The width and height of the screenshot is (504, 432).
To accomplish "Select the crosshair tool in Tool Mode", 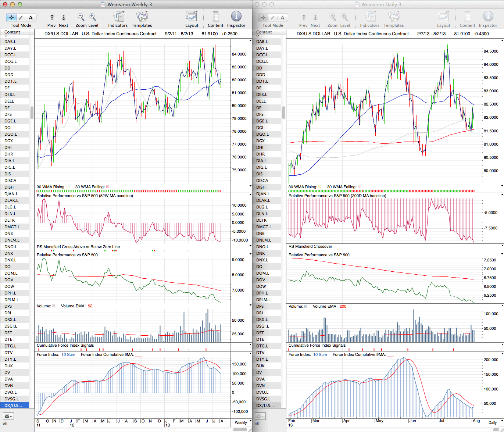I will [x=11, y=17].
